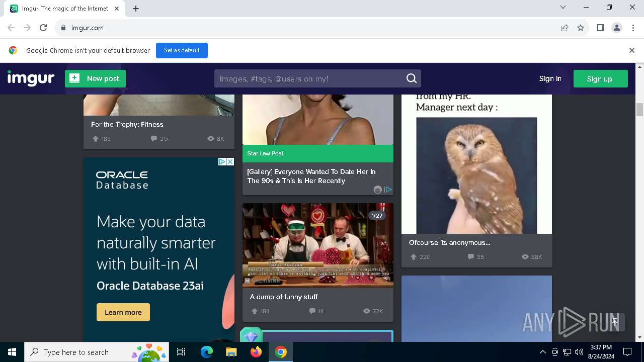Open the funny stuff dump thumbnail
The width and height of the screenshot is (644, 362).
point(318,245)
